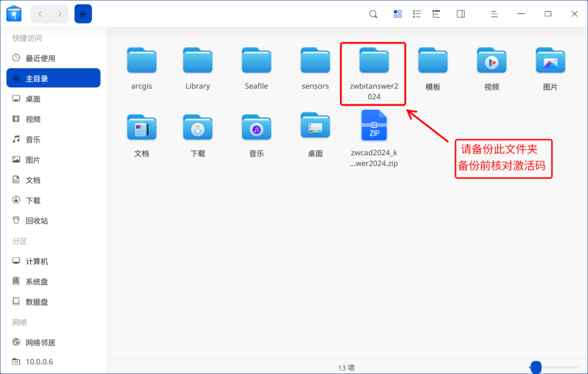
Task: Open 最近使用 in the sidebar
Action: click(53, 58)
